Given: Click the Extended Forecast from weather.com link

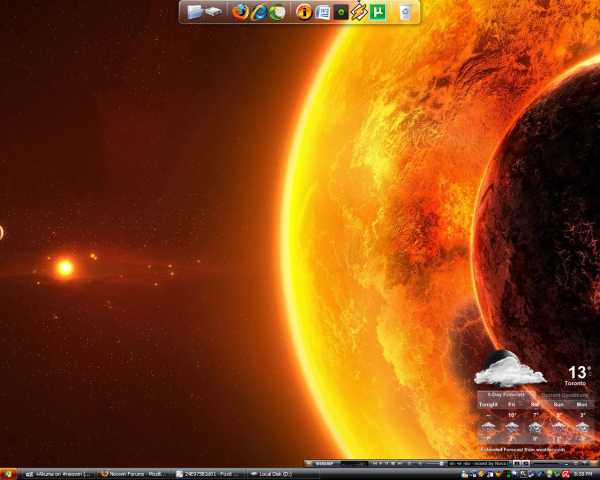Looking at the screenshot, I should 522,449.
